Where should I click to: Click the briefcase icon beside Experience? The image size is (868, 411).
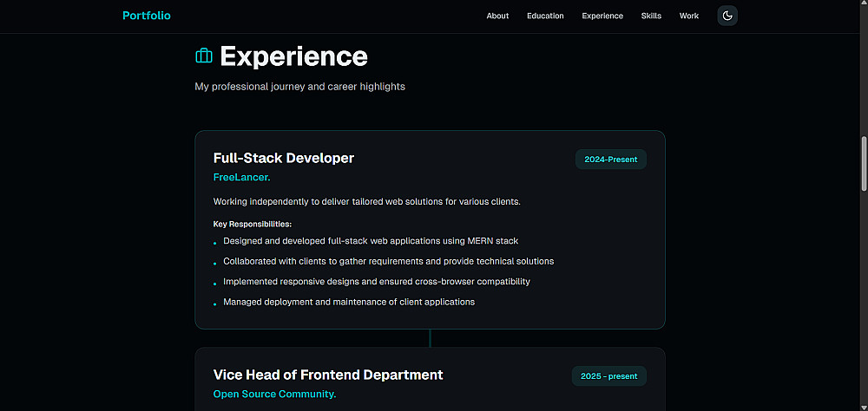coord(204,56)
